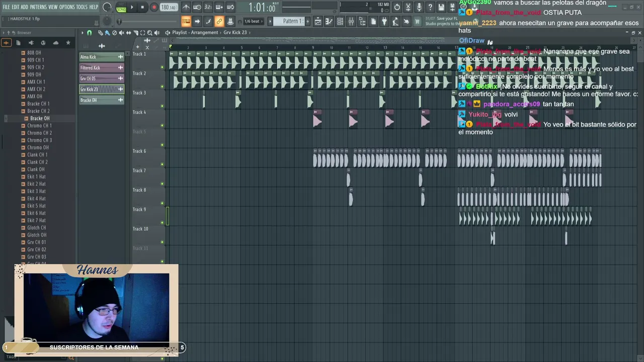Select Grv CH 05 in picker
644x362 pixels.
pyautogui.click(x=101, y=78)
